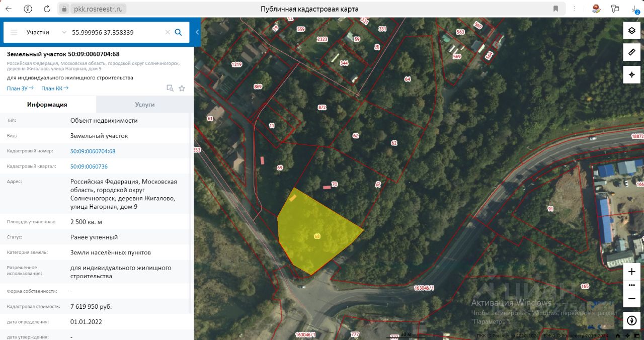
Task: Click parcel label 69 on the map
Action: click(x=280, y=167)
